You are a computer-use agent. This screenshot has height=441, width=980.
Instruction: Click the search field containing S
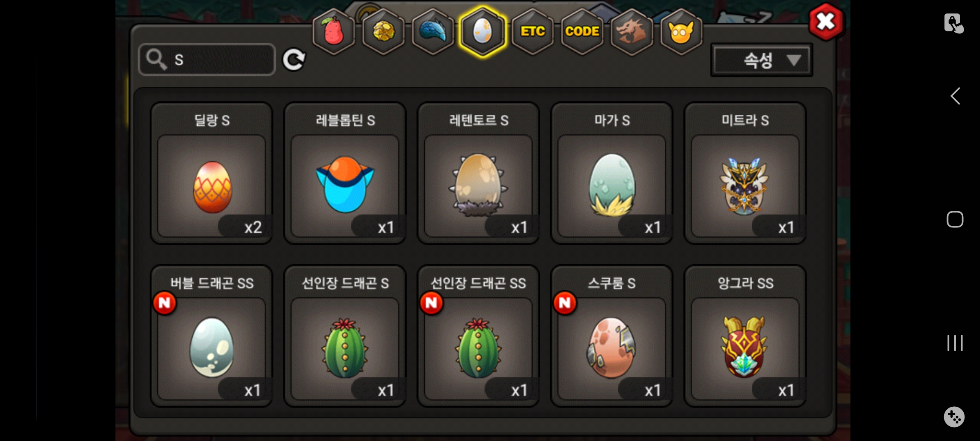click(x=207, y=60)
